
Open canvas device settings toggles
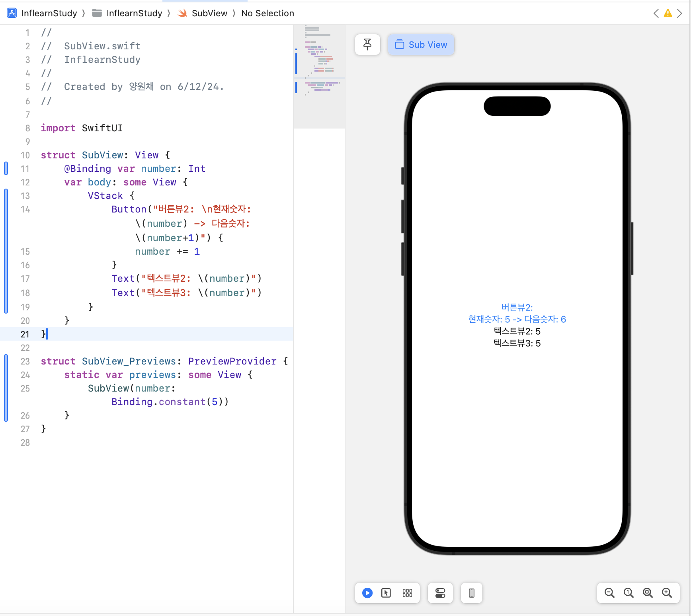click(440, 593)
